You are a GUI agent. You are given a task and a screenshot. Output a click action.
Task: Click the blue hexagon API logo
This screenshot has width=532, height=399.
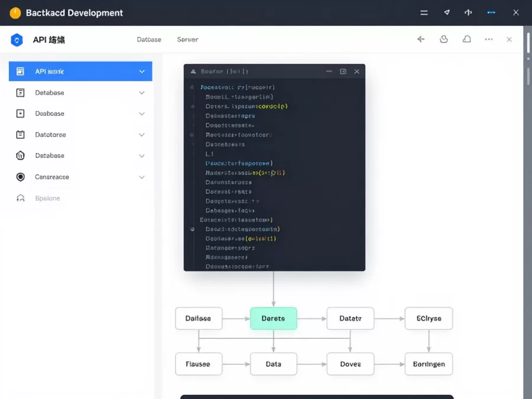coord(17,40)
